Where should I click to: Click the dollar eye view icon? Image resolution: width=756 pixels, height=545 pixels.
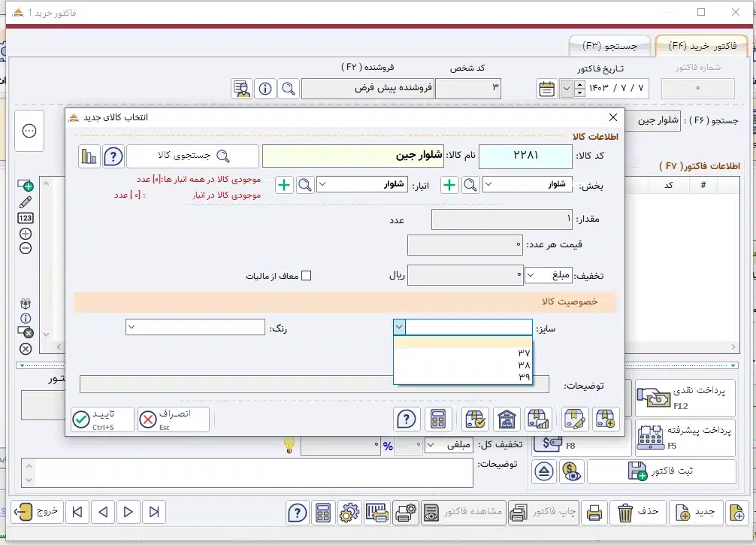click(571, 471)
